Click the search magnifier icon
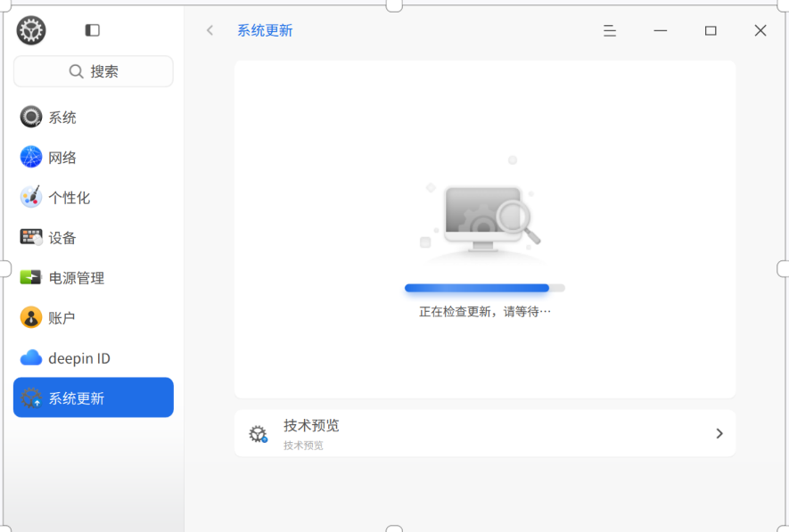 pos(76,71)
